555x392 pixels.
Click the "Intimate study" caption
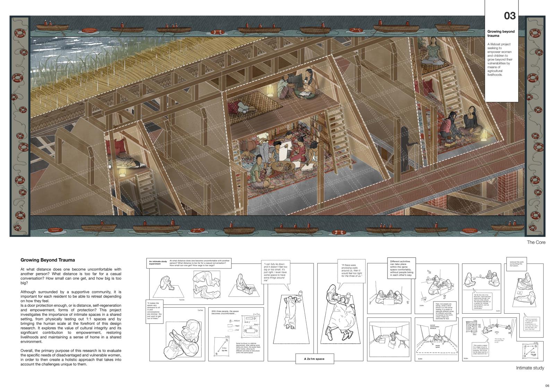coord(530,368)
